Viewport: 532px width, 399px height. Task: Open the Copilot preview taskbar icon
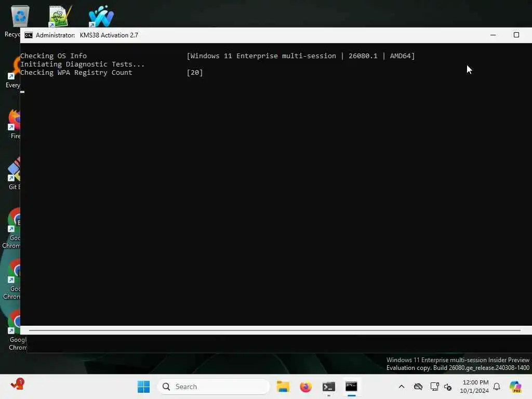click(x=515, y=387)
